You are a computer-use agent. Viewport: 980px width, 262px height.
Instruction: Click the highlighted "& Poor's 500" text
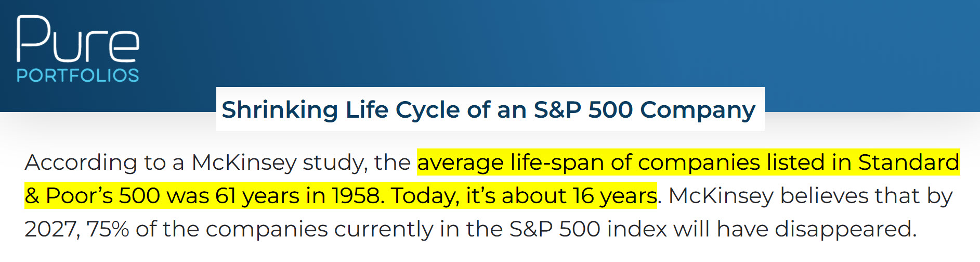coord(92,196)
